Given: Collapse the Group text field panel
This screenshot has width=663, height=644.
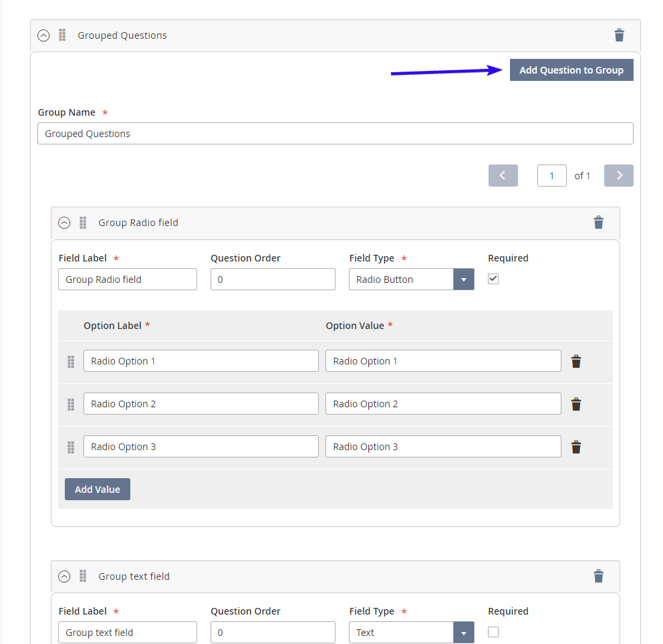Looking at the screenshot, I should [64, 576].
